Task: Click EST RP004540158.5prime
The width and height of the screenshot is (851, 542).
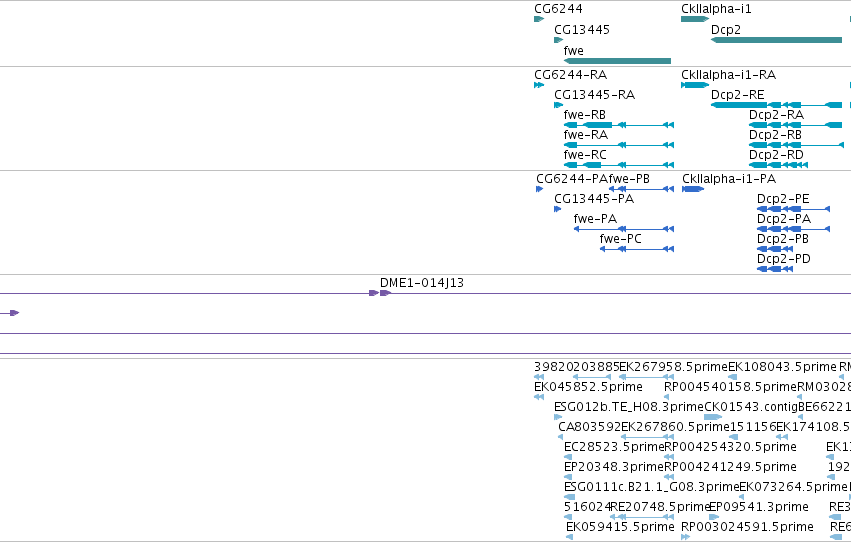Action: 666,397
